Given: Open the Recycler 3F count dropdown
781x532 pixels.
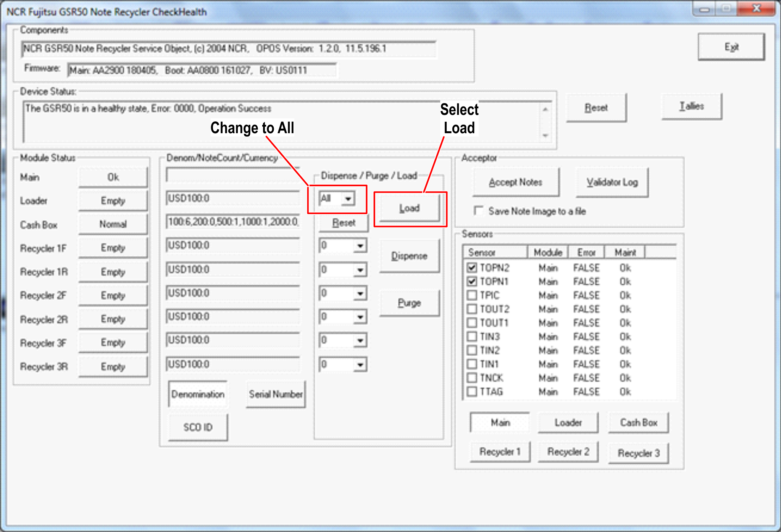Looking at the screenshot, I should pos(360,340).
